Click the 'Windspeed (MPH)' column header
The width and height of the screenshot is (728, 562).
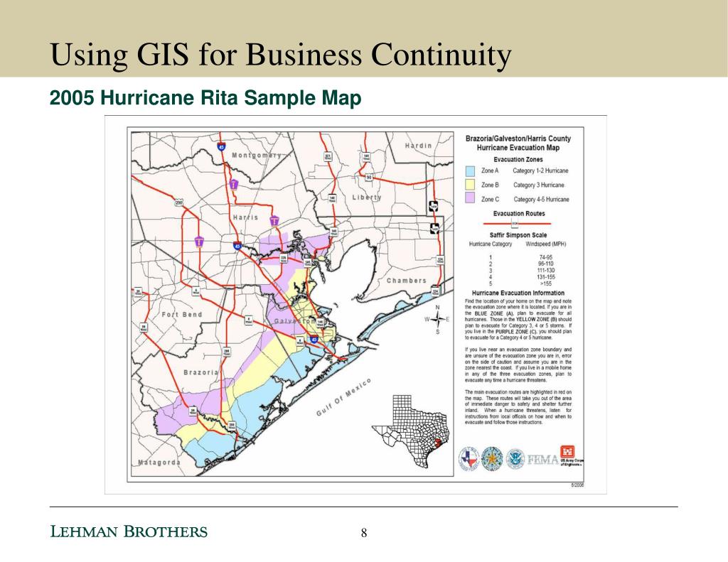tap(546, 244)
